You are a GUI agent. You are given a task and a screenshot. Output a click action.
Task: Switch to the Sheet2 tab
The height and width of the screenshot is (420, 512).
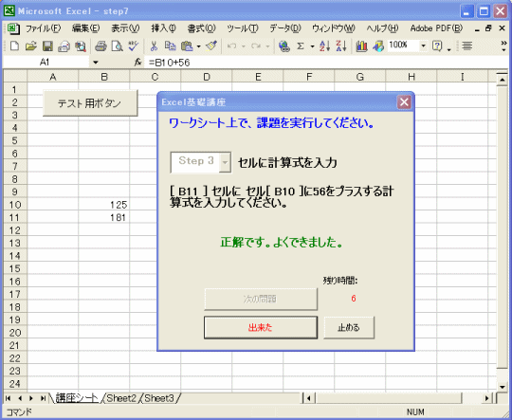[x=121, y=398]
